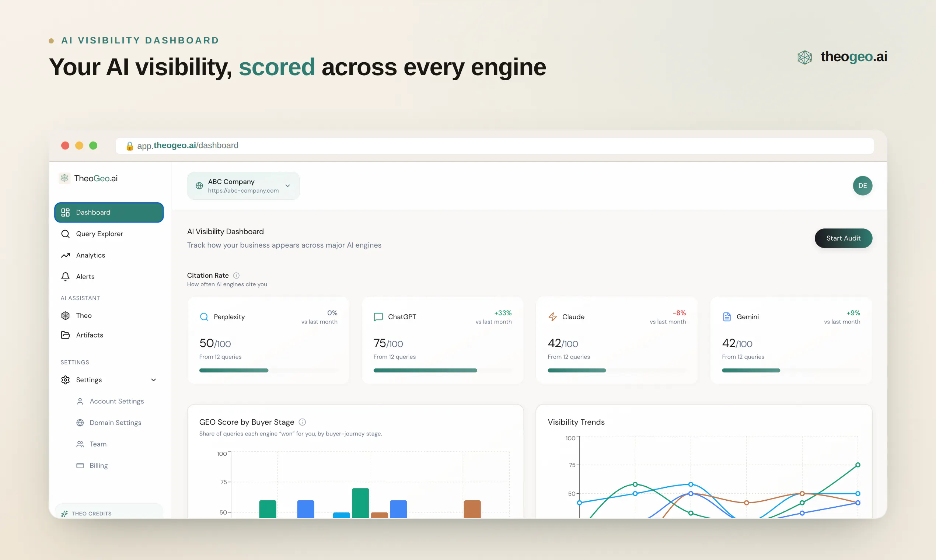
Task: Click the Start Audit button
Action: pyautogui.click(x=844, y=238)
